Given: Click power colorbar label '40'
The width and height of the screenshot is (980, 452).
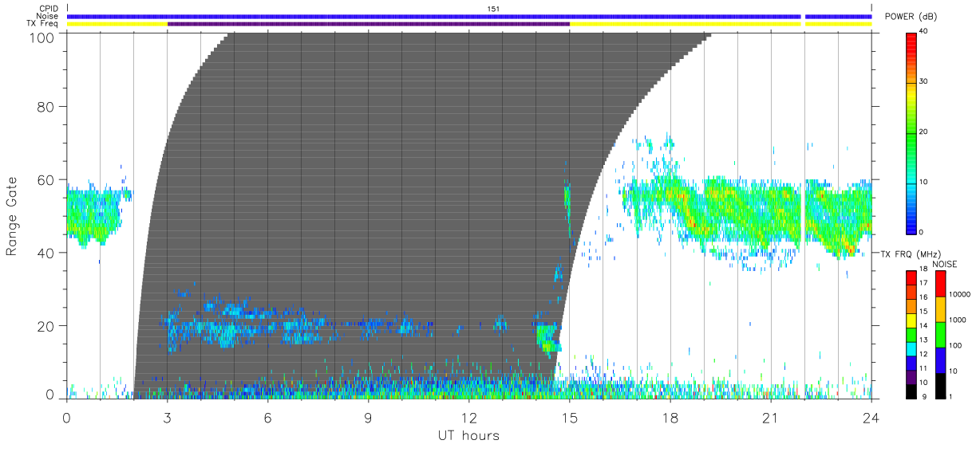Looking at the screenshot, I should click(x=924, y=32).
